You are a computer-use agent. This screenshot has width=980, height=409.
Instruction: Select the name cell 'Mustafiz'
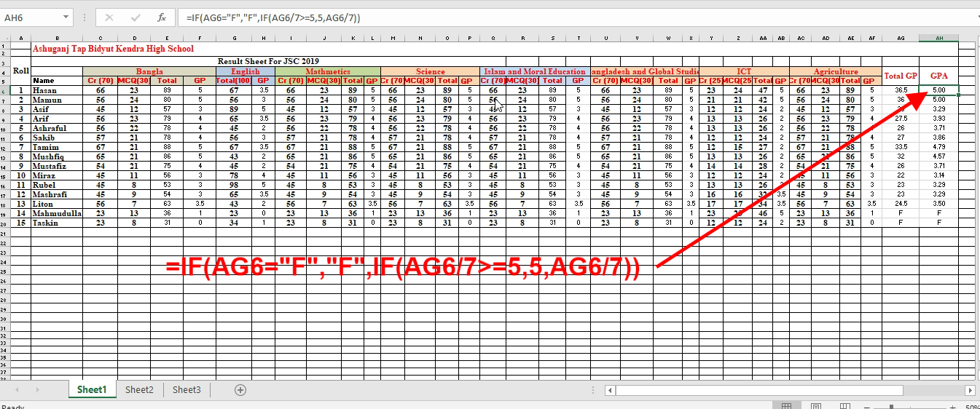57,166
